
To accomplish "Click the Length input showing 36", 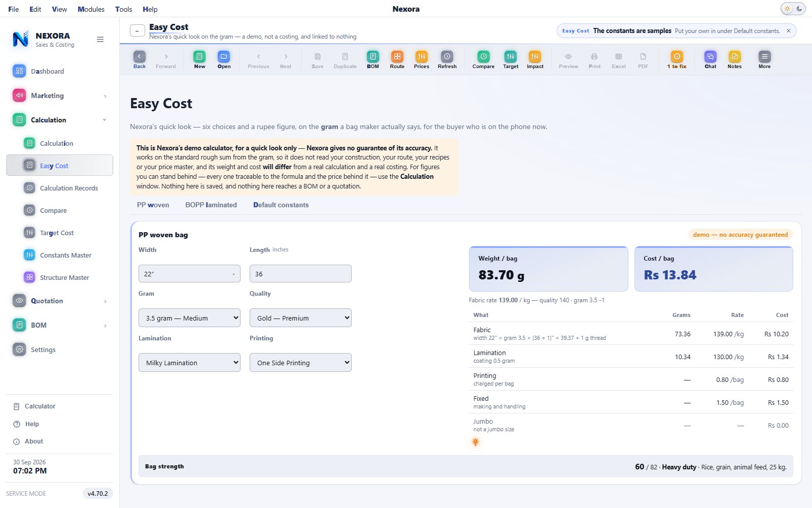I will point(300,274).
